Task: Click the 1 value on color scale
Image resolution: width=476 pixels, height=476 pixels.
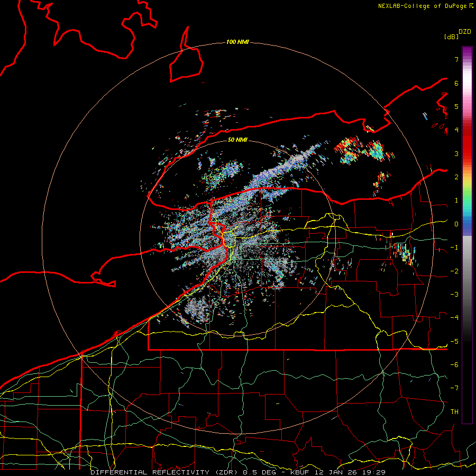Action: 456,200
